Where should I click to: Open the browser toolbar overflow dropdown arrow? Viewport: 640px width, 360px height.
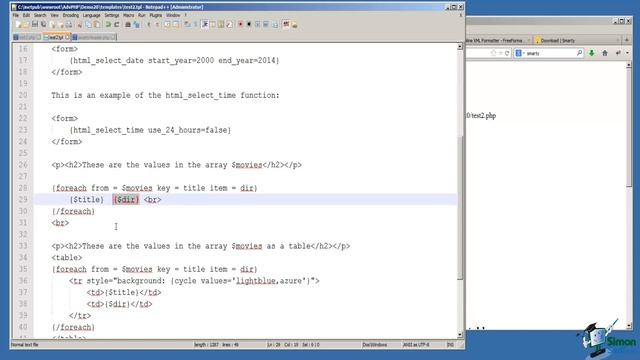coord(627,53)
